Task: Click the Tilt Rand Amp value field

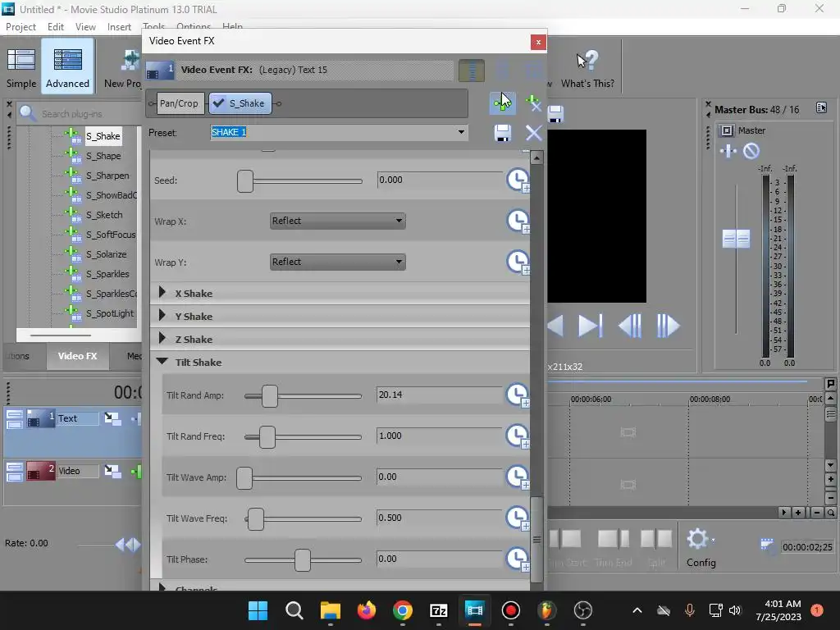Action: [x=440, y=395]
